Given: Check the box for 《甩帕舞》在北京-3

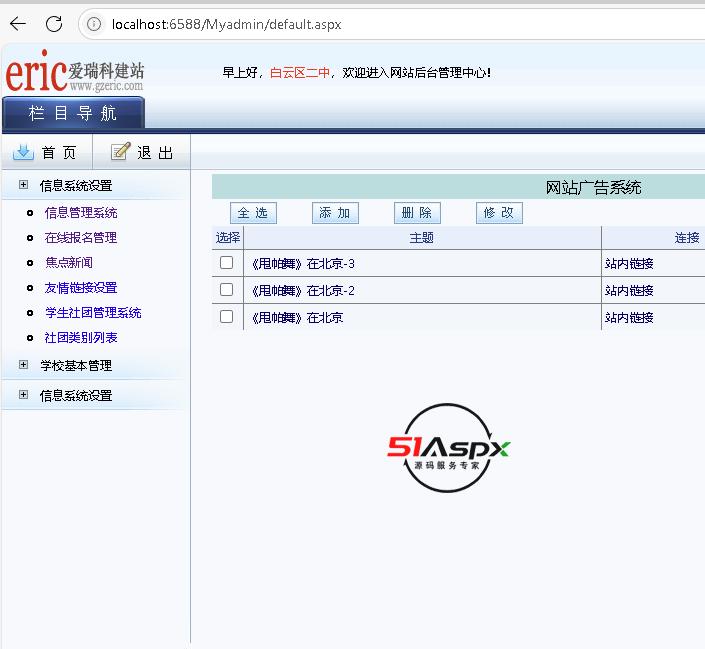Looking at the screenshot, I should coord(227,263).
